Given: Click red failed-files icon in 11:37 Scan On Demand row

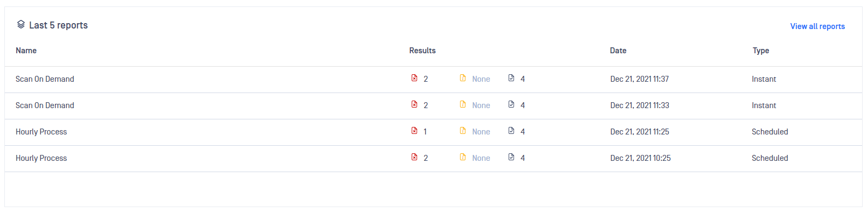Looking at the screenshot, I should coord(414,78).
